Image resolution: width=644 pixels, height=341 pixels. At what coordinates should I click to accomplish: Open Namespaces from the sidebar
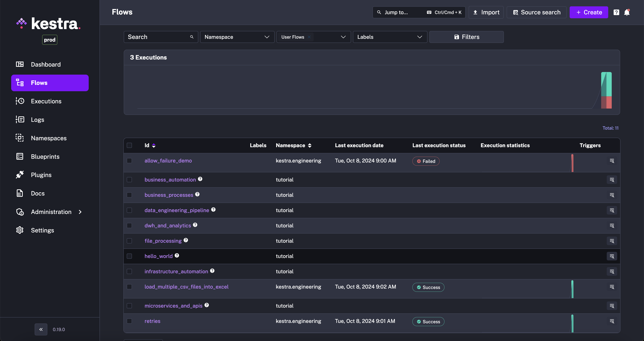(48, 138)
